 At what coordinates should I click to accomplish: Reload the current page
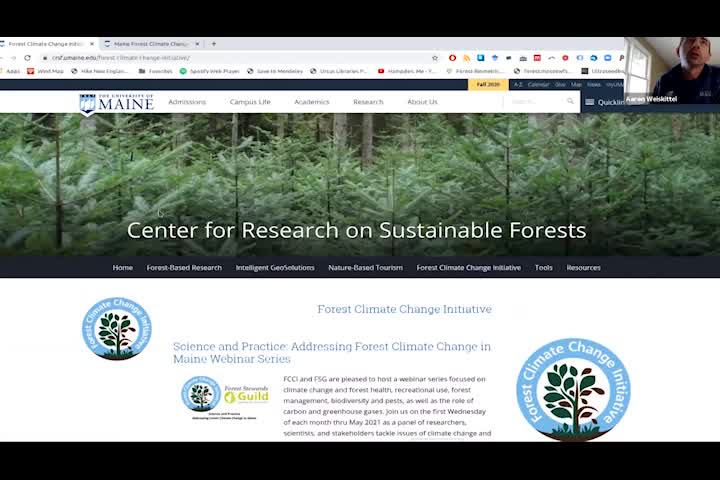(28, 58)
